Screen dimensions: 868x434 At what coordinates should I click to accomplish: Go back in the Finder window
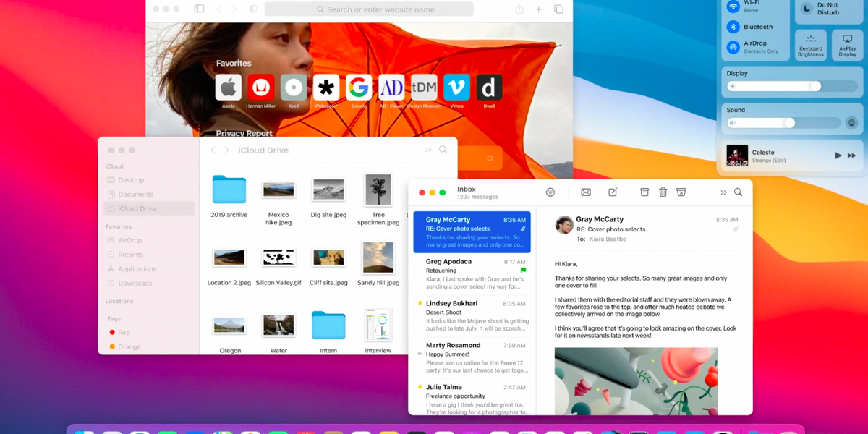pos(213,150)
